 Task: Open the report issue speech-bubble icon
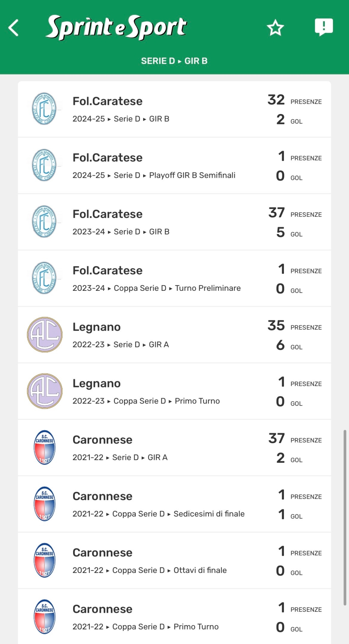tap(324, 27)
